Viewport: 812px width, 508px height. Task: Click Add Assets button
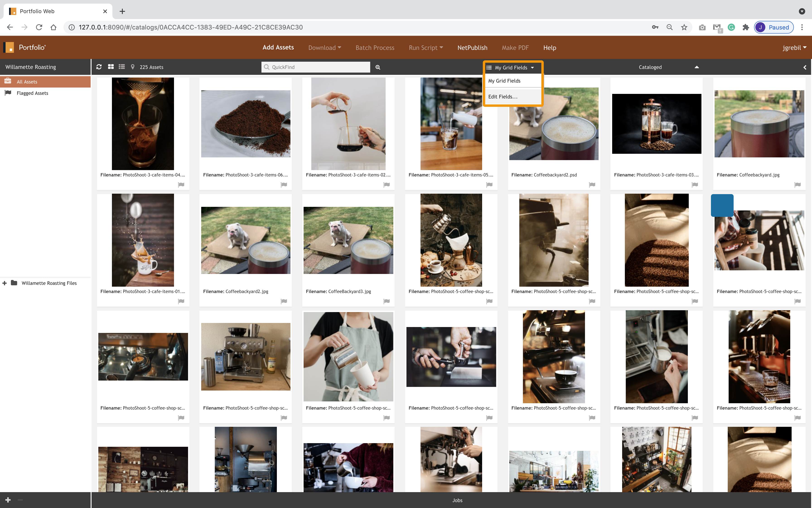point(278,47)
